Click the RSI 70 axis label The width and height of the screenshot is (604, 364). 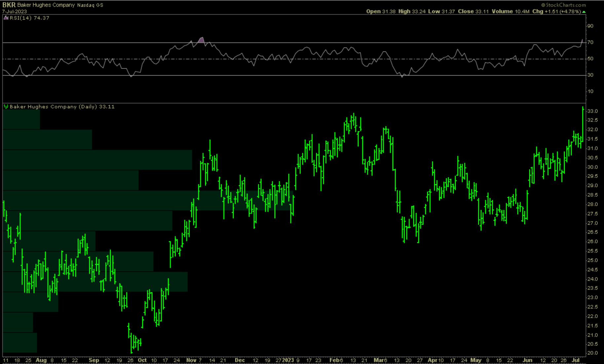590,42
